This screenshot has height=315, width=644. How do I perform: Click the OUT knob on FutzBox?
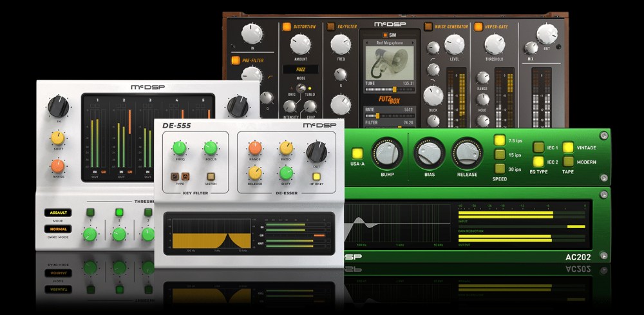[547, 33]
